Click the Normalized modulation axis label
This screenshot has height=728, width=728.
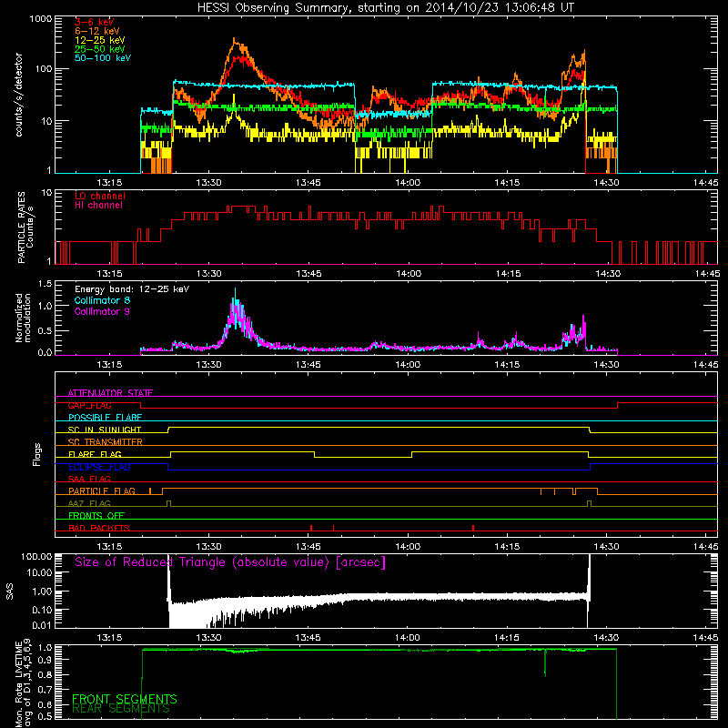(23, 318)
